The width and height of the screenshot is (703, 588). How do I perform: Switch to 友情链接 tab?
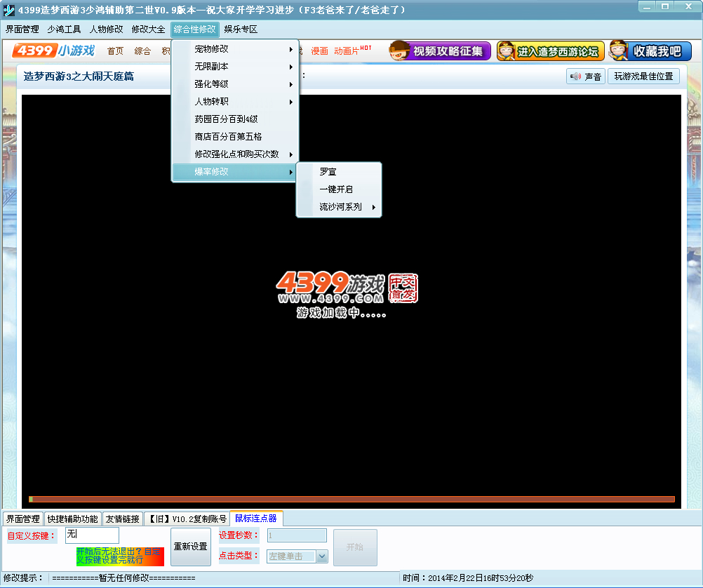[x=122, y=519]
